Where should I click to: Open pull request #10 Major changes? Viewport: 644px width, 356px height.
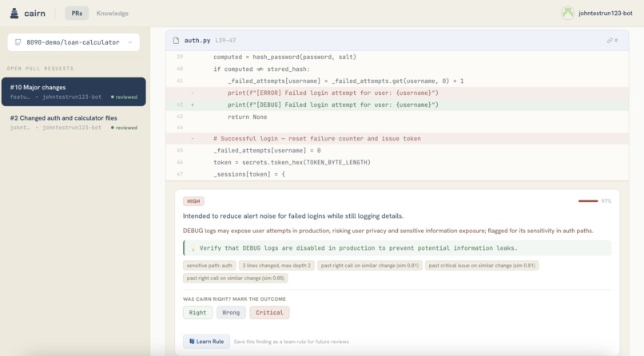click(74, 92)
